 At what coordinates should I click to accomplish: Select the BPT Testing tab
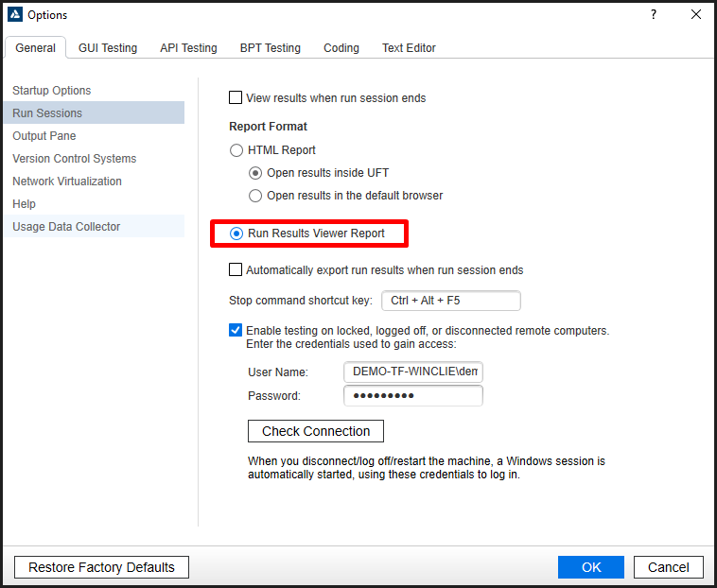pyautogui.click(x=270, y=48)
